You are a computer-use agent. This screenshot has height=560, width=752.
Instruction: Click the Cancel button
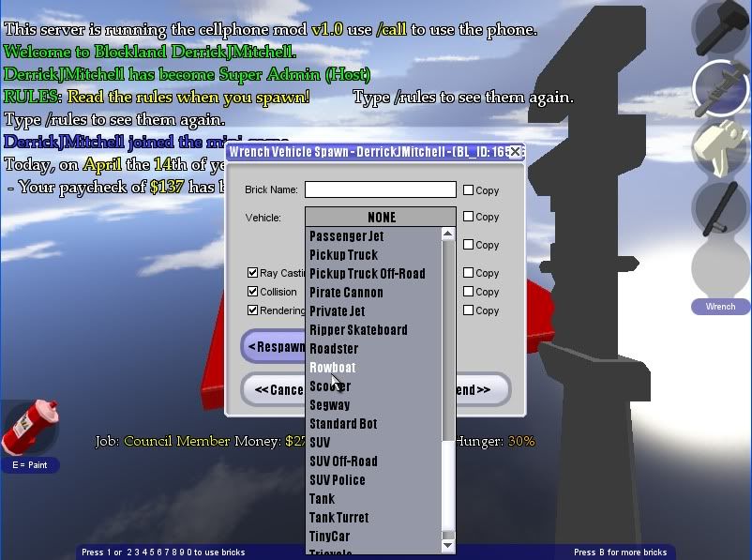pyautogui.click(x=276, y=389)
